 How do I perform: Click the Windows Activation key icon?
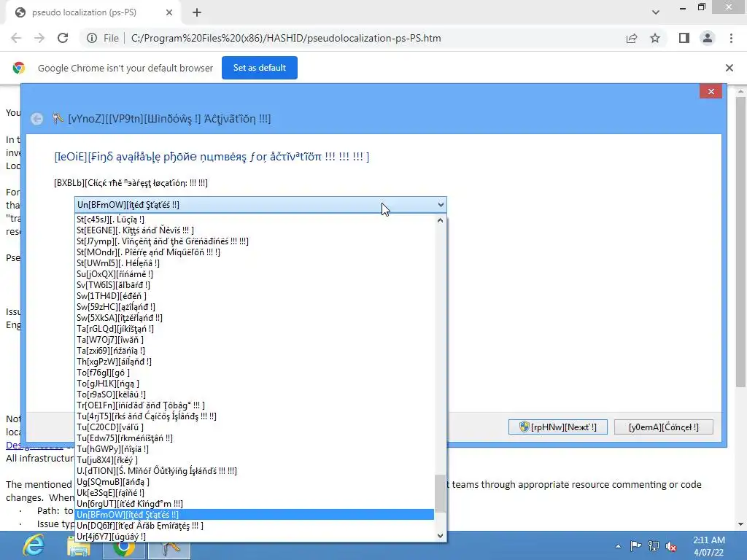(x=58, y=118)
